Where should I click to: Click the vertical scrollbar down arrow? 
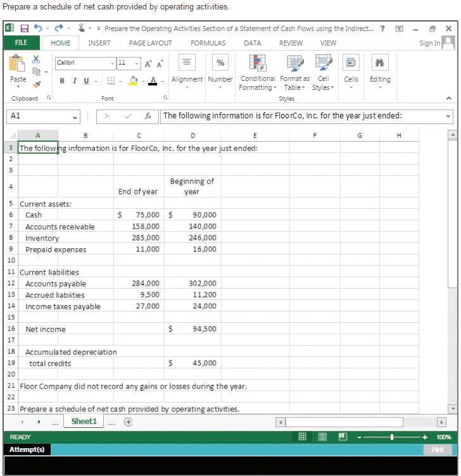pyautogui.click(x=453, y=409)
